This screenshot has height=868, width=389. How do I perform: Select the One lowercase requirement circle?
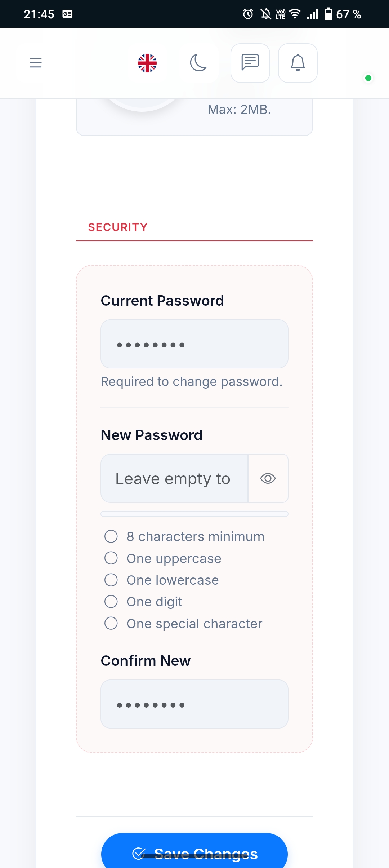pos(111,580)
